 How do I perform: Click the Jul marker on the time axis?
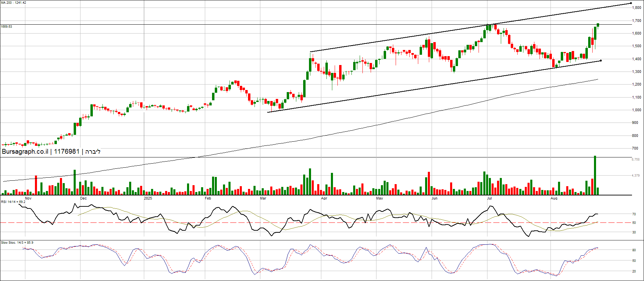coord(490,198)
